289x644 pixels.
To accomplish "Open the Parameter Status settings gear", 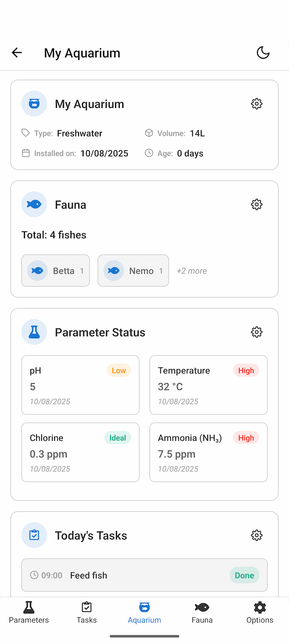I will point(256,332).
